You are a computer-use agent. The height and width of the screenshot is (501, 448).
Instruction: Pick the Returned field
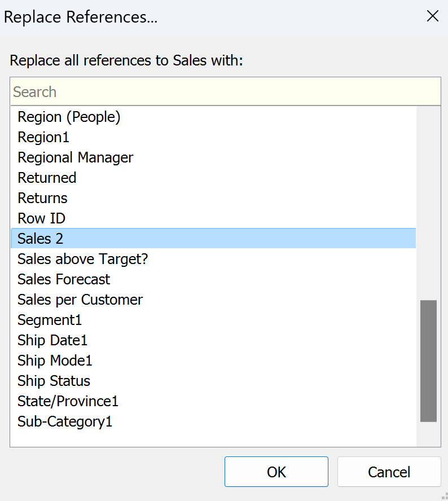[x=47, y=178]
